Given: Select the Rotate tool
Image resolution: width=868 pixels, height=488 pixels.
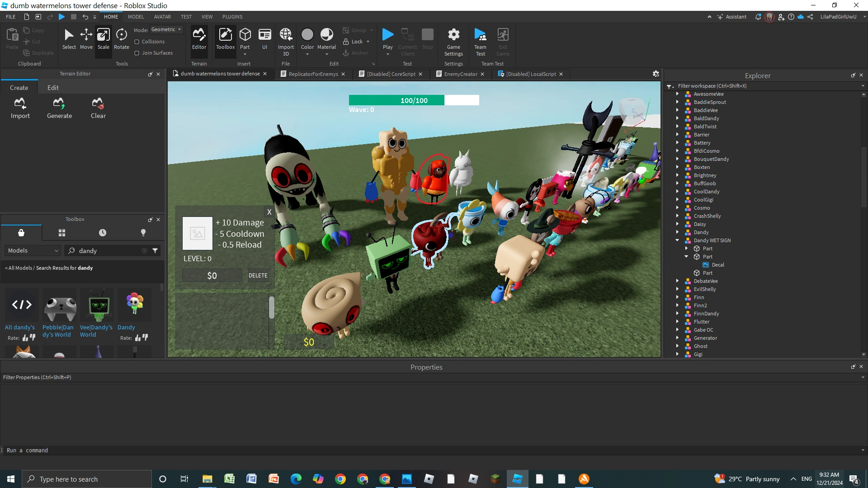Looking at the screenshot, I should tap(121, 39).
